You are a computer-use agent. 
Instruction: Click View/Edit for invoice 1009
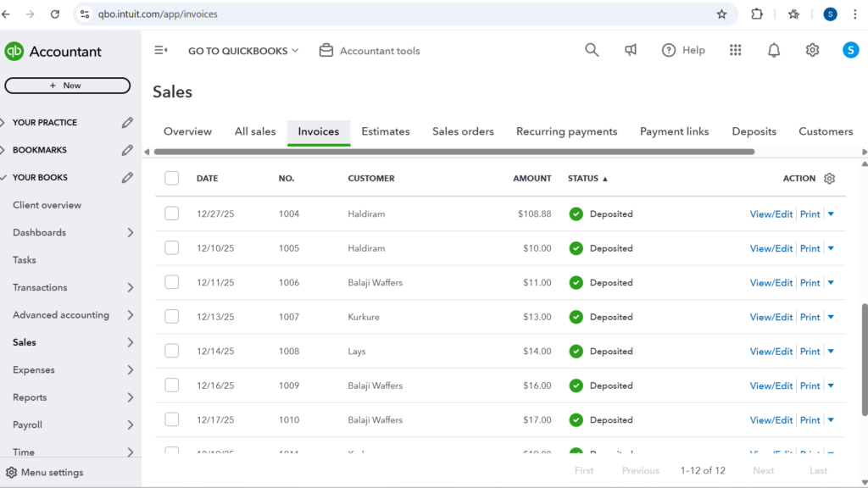pos(771,385)
